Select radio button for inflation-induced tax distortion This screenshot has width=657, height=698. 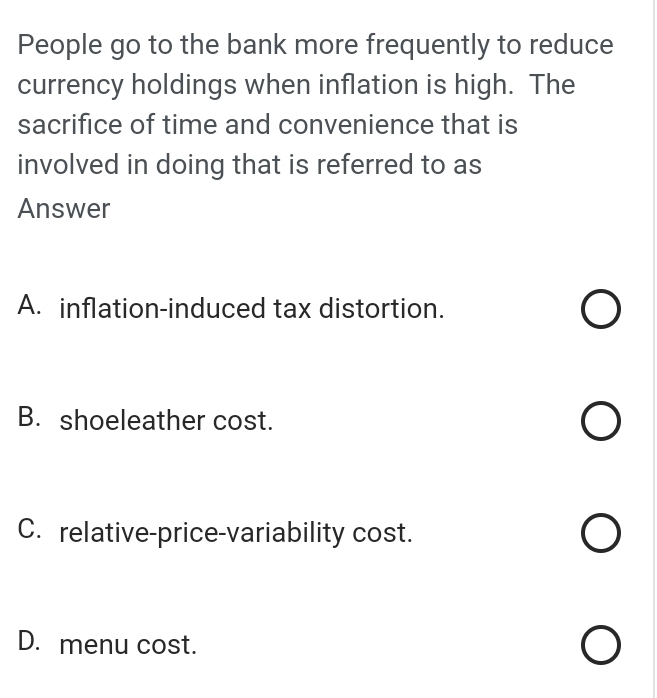pyautogui.click(x=600, y=309)
